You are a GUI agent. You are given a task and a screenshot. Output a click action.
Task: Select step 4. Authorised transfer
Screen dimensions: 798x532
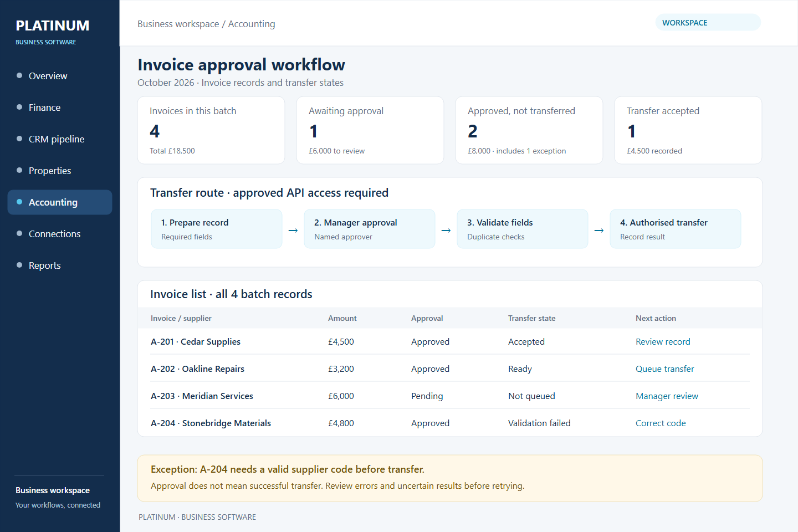(x=676, y=229)
